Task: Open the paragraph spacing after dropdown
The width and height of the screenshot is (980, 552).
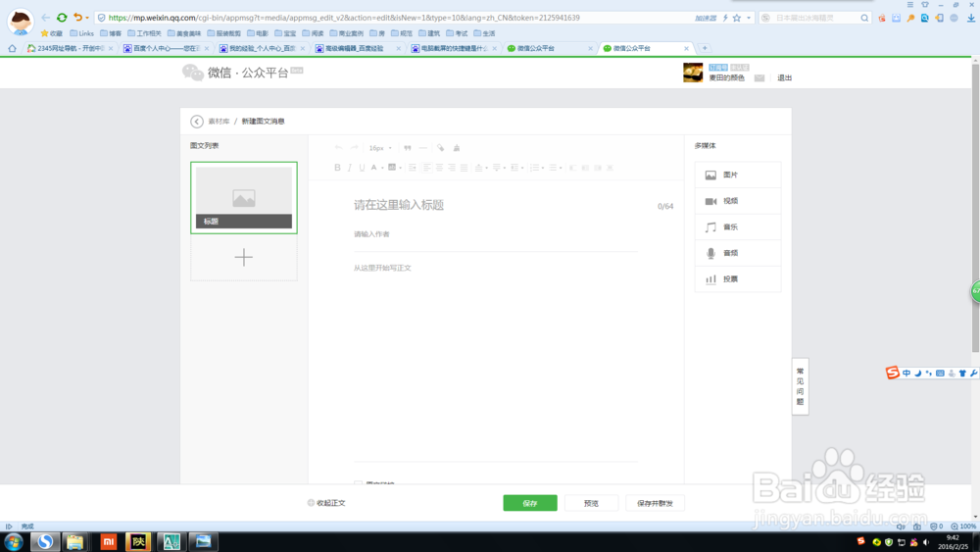Action: pos(505,168)
